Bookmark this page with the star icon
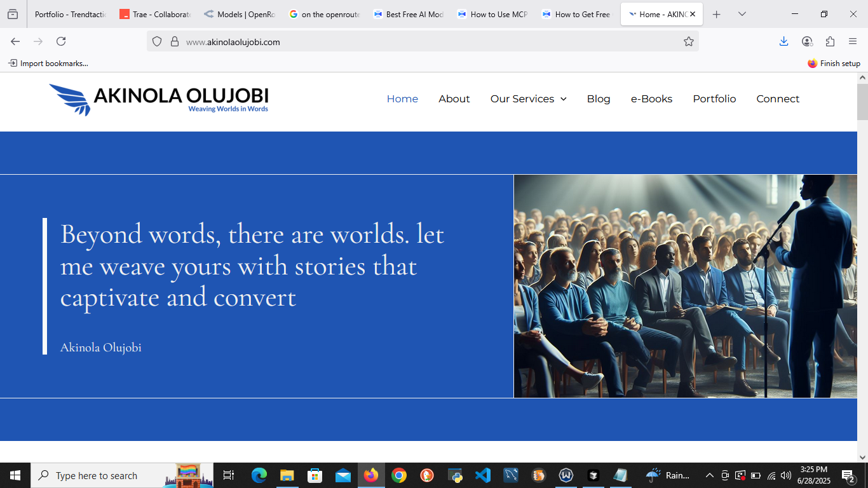The height and width of the screenshot is (488, 868). click(688, 41)
